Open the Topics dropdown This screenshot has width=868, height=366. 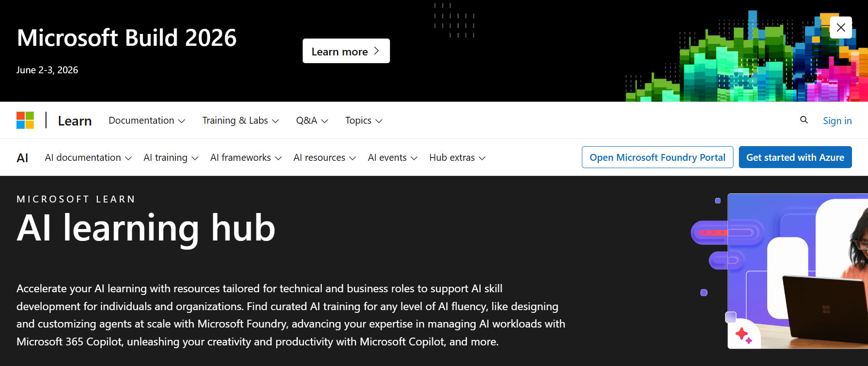pyautogui.click(x=363, y=120)
